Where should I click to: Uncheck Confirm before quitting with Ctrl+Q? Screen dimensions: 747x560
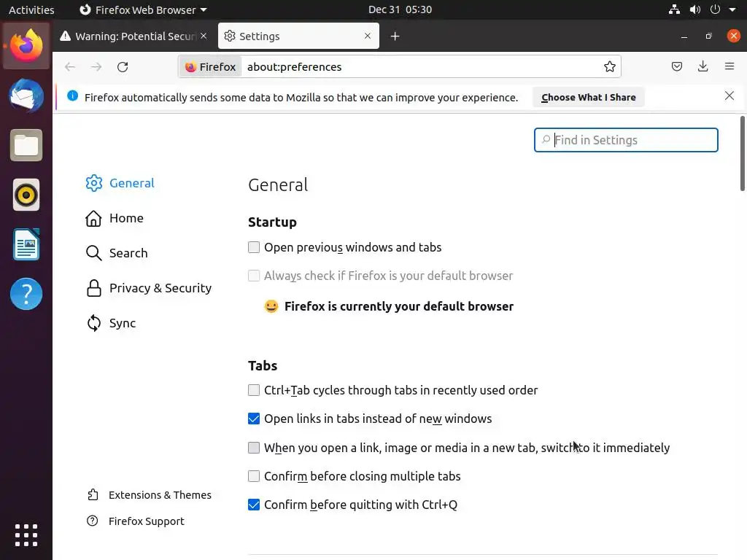tap(254, 505)
